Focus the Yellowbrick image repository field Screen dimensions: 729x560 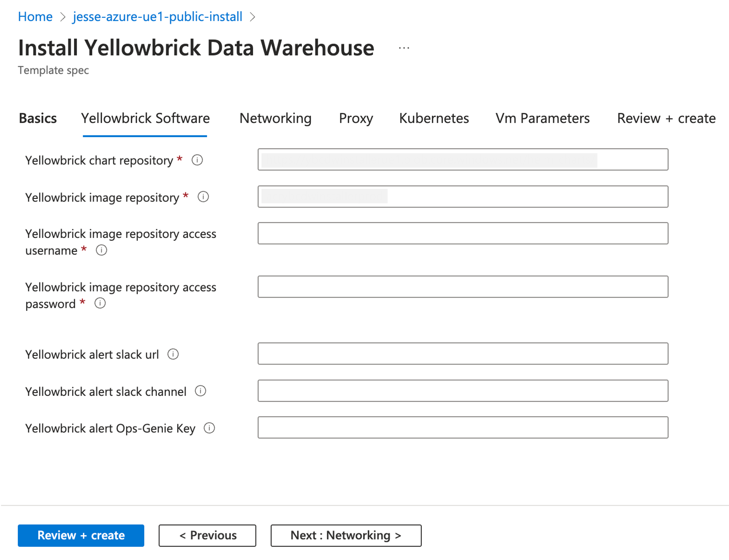pos(463,196)
